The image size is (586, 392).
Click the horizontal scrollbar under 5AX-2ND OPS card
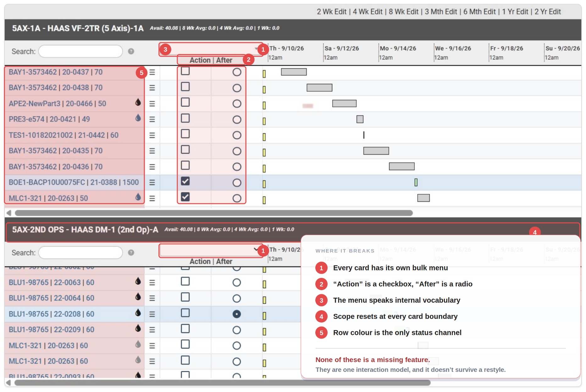[x=223, y=383]
